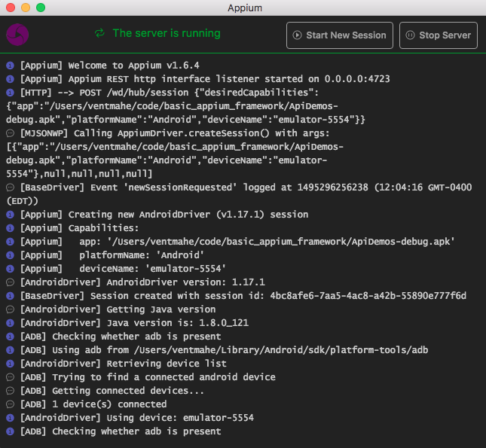Image resolution: width=486 pixels, height=448 pixels.
Task: Click the 'Retrieving device list' log text
Action: [167, 364]
